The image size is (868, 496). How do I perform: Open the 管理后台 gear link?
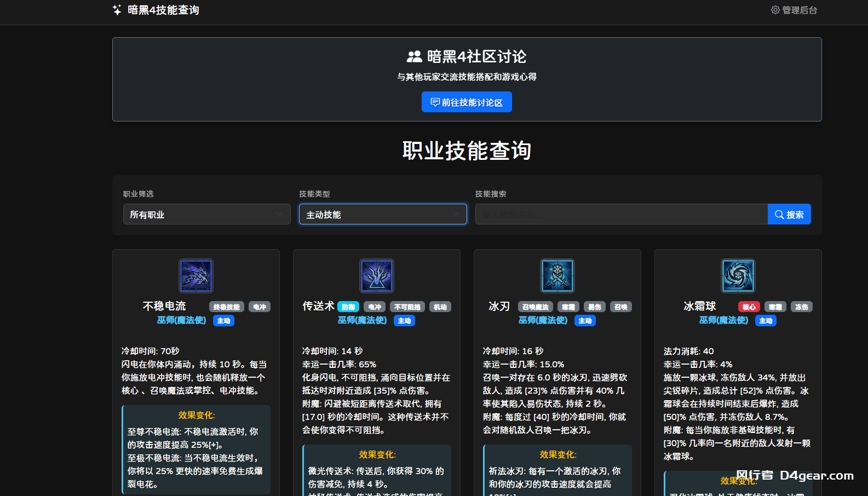[x=794, y=10]
